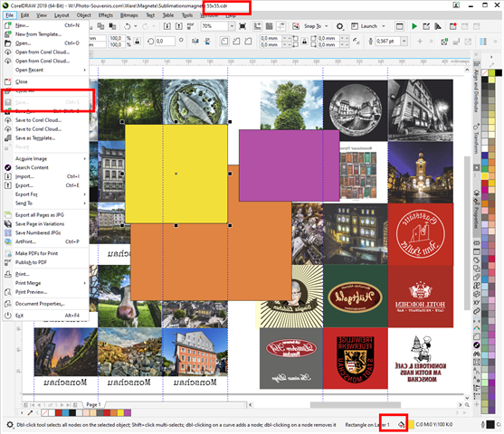Click the Quick customize plus icon

point(420,41)
